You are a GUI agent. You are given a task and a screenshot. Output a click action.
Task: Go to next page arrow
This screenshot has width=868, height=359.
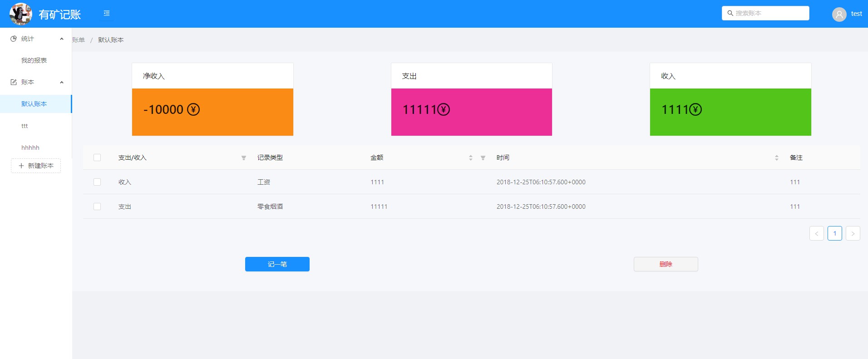click(x=853, y=233)
